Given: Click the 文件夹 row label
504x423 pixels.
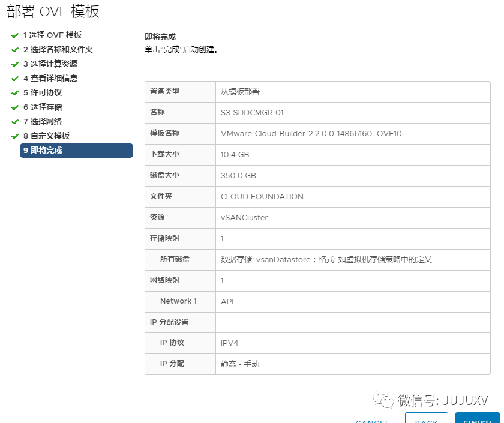Looking at the screenshot, I should tap(161, 196).
